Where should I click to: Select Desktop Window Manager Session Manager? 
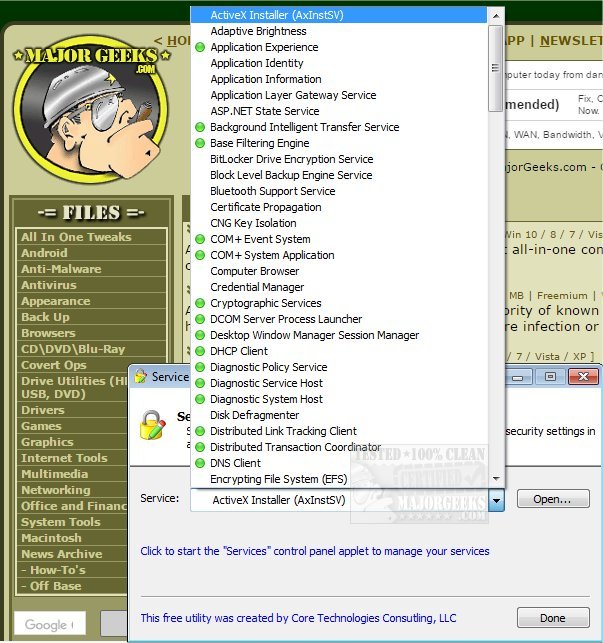coord(339,335)
